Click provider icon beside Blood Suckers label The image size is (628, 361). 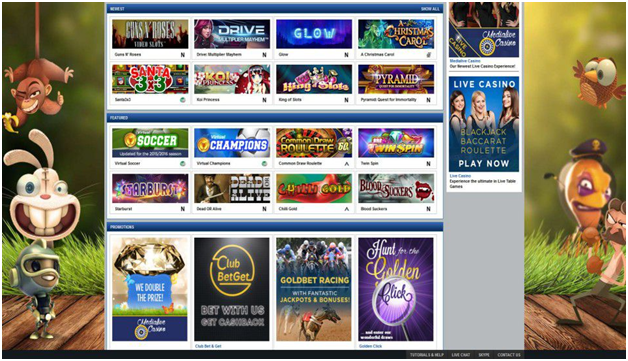click(429, 209)
